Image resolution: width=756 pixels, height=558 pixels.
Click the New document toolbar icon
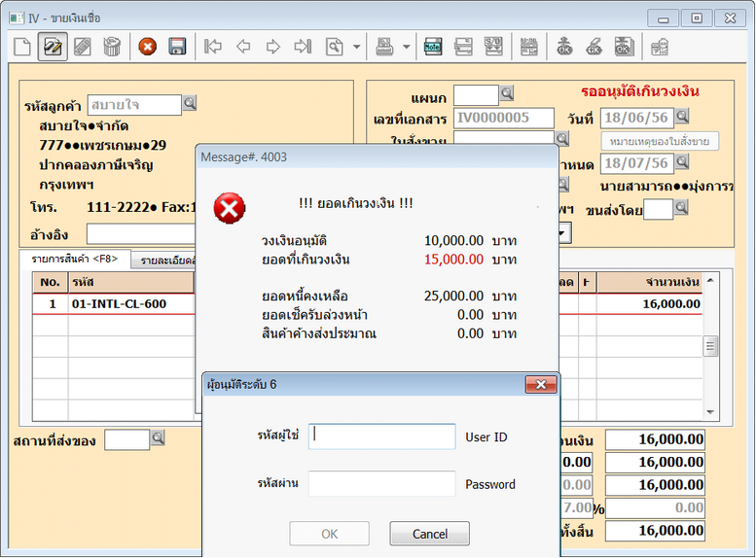(x=22, y=46)
